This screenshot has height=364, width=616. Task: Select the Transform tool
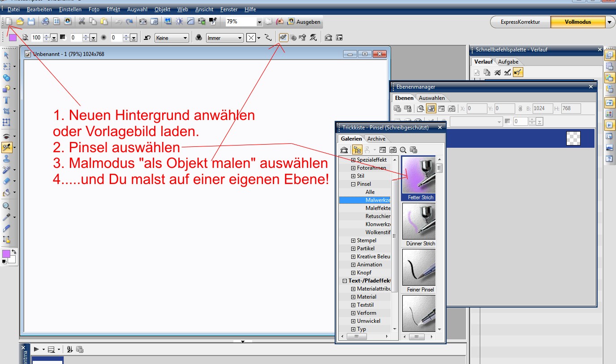pos(6,122)
